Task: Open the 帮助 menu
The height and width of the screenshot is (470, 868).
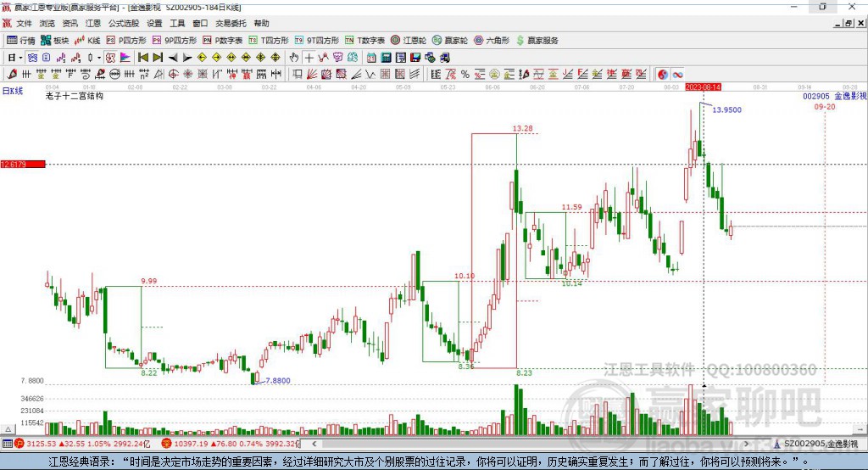Action: 261,23
